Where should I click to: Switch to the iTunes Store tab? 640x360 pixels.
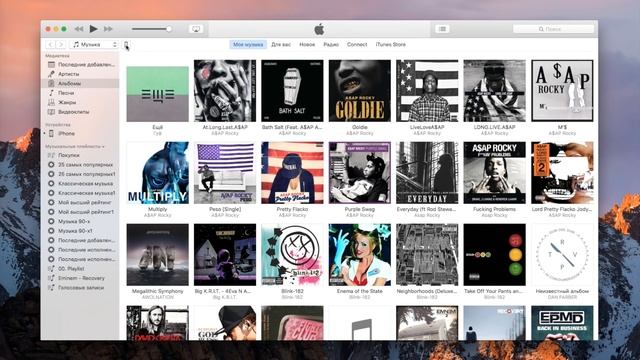(391, 44)
